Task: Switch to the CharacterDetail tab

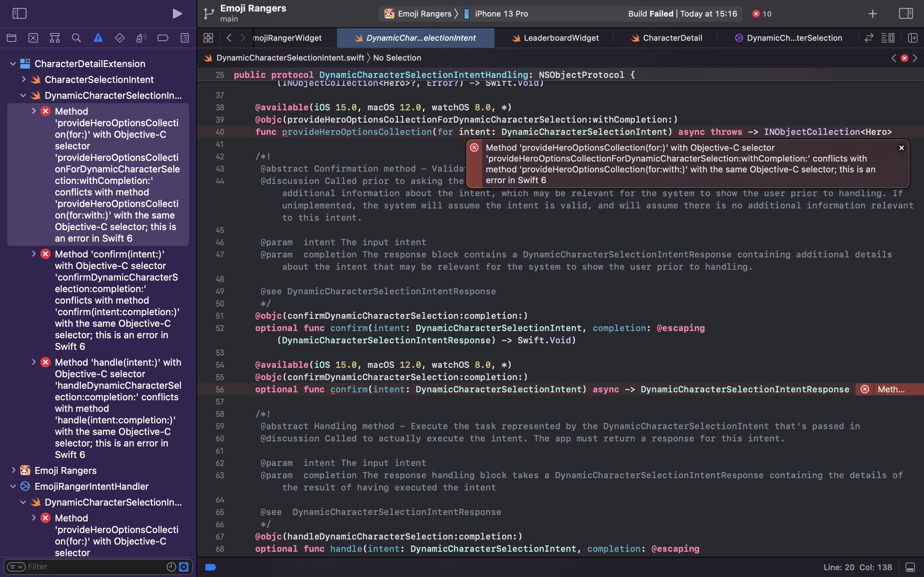Action: 672,38
